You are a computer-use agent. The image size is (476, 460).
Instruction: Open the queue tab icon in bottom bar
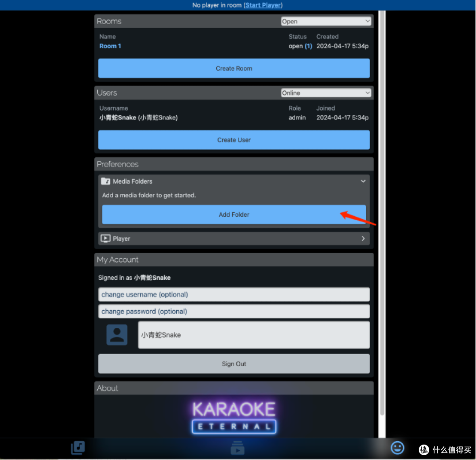238,448
